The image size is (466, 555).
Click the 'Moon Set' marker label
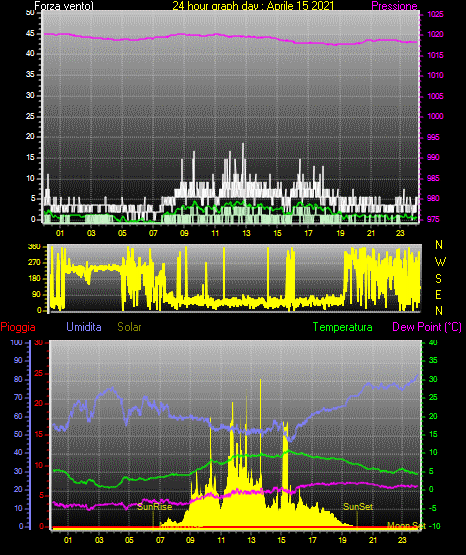coord(406,526)
